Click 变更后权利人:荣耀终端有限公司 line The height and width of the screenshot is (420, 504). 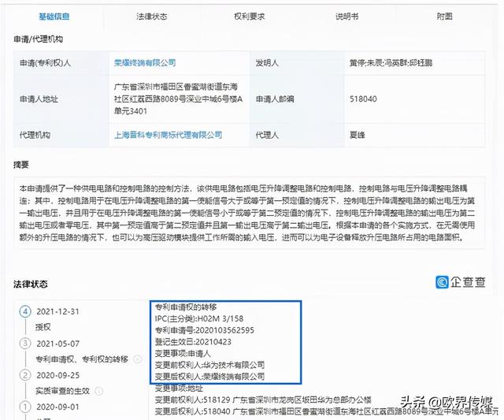point(209,376)
